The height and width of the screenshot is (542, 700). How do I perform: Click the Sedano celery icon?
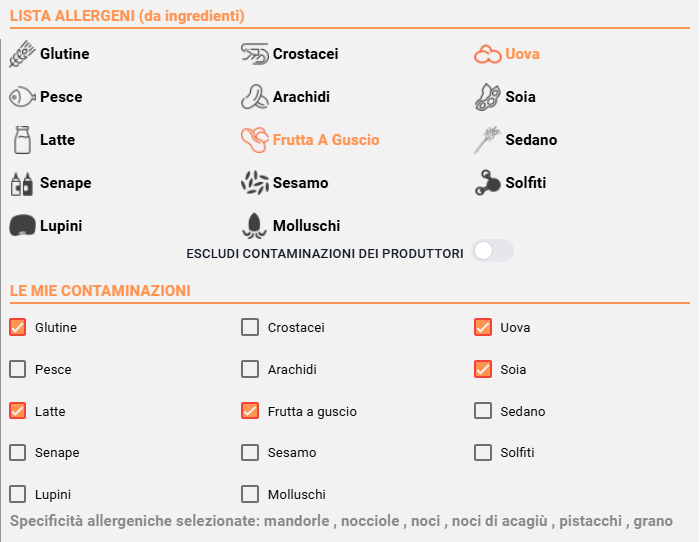click(487, 140)
